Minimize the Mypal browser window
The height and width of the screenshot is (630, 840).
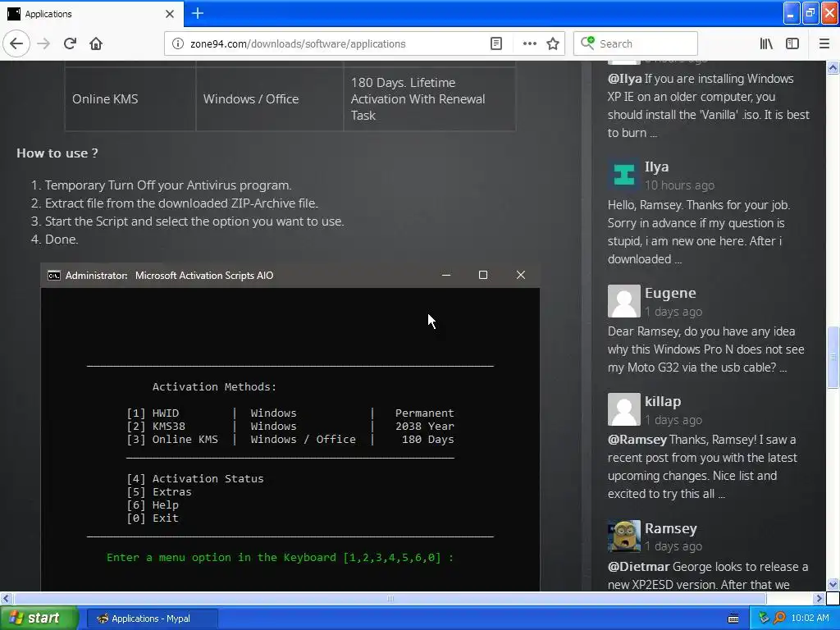point(792,14)
